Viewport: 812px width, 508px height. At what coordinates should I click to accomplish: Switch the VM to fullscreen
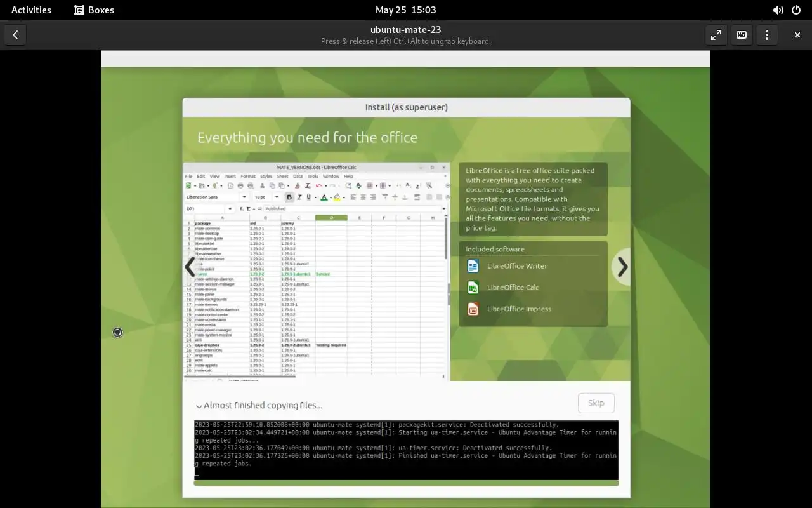[716, 35]
